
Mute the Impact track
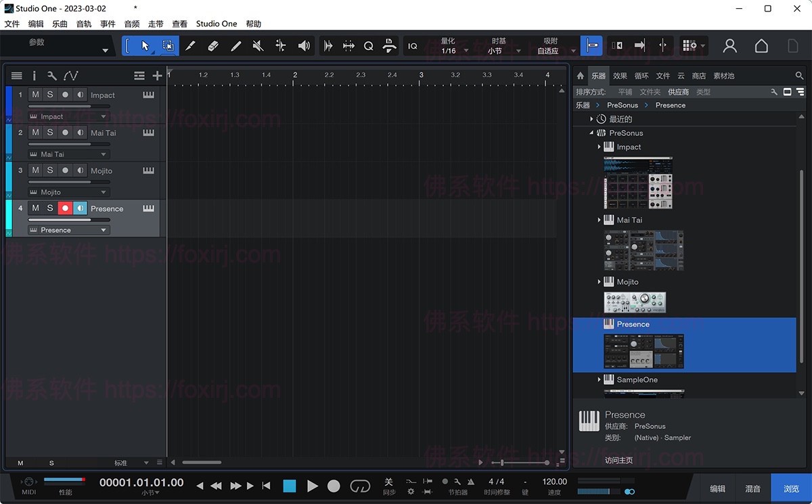coord(35,95)
